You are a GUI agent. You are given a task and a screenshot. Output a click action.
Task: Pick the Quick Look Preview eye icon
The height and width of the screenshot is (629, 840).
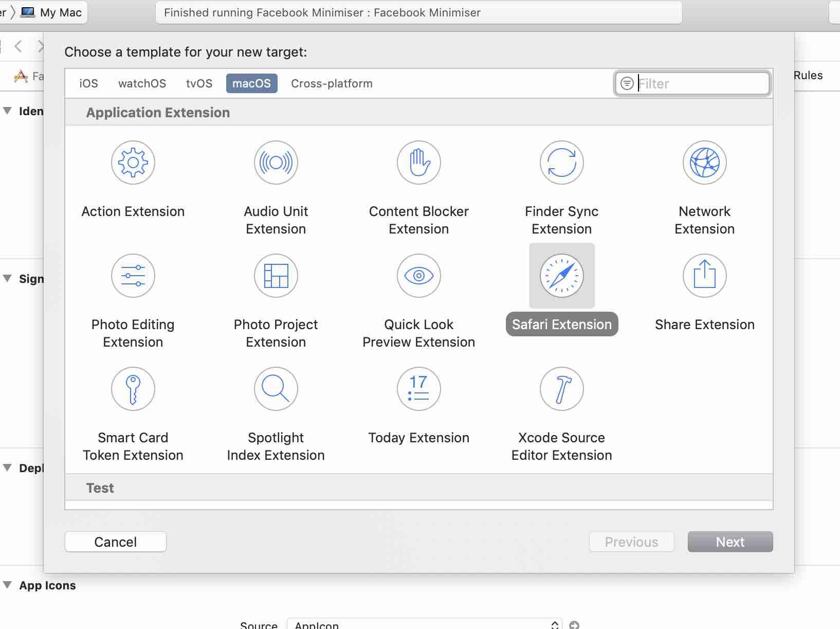click(419, 276)
